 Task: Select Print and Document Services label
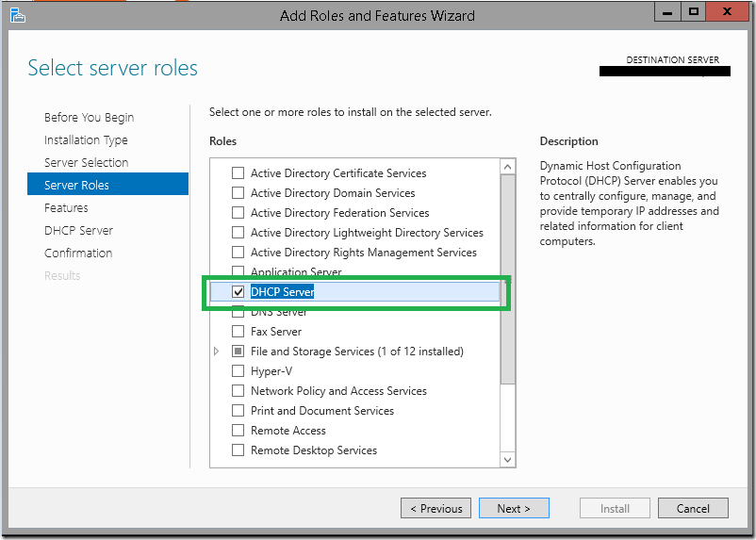point(322,411)
